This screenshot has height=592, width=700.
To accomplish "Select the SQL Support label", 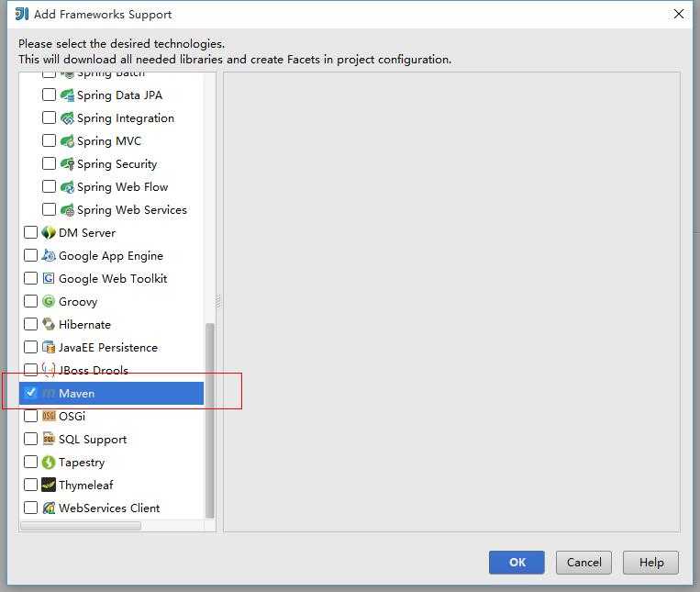I will 93,440.
